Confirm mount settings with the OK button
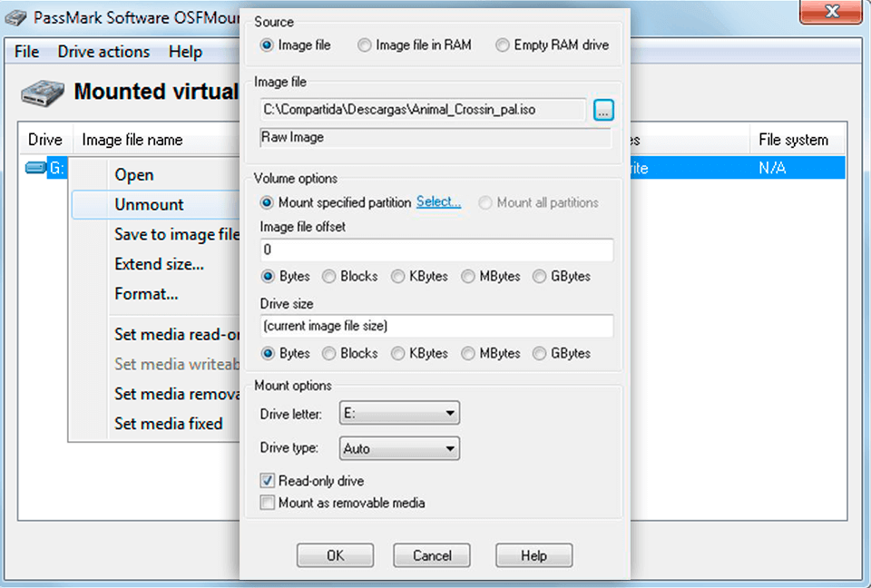Viewport: 871px width, 588px height. 335,554
